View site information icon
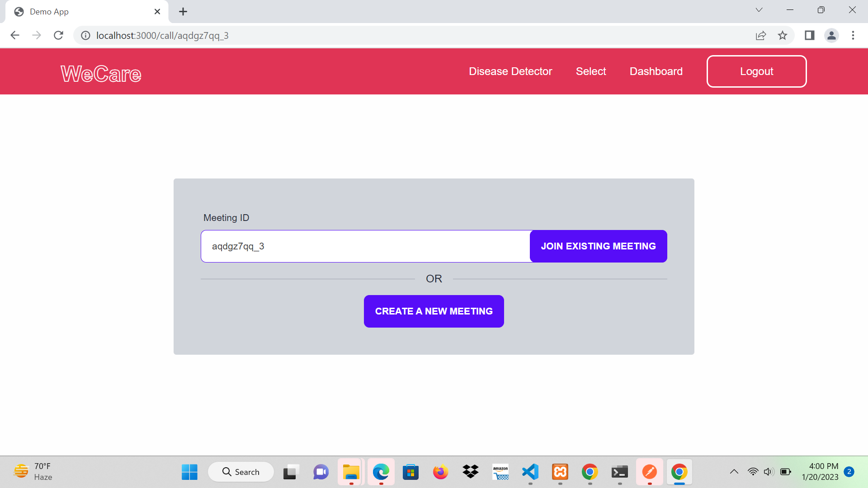 coord(85,35)
